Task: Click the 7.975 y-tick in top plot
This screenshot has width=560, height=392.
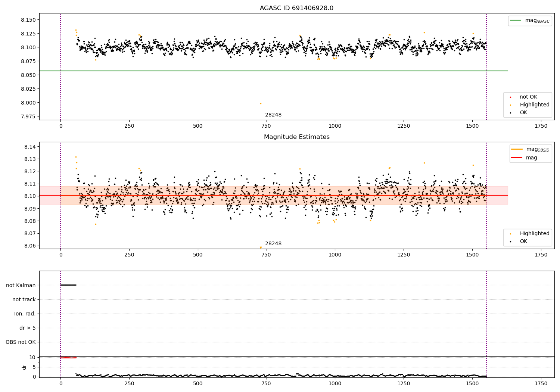Action: [28, 116]
